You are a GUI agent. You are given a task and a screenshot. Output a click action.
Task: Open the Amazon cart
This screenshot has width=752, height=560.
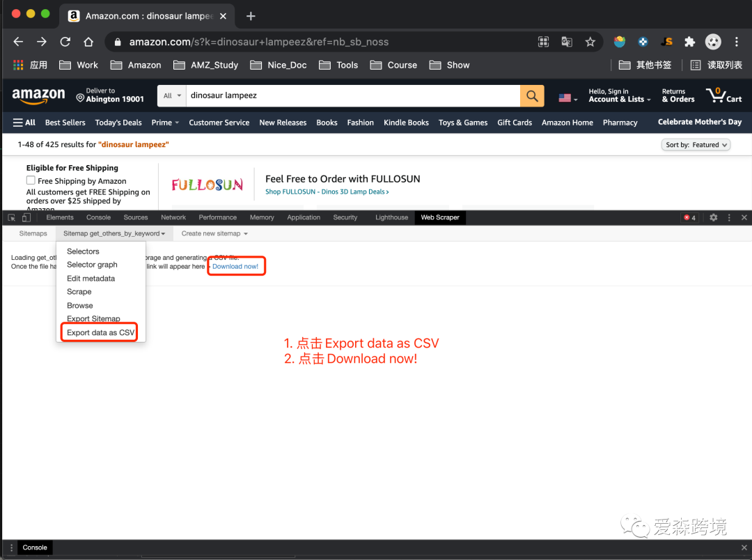tap(723, 95)
